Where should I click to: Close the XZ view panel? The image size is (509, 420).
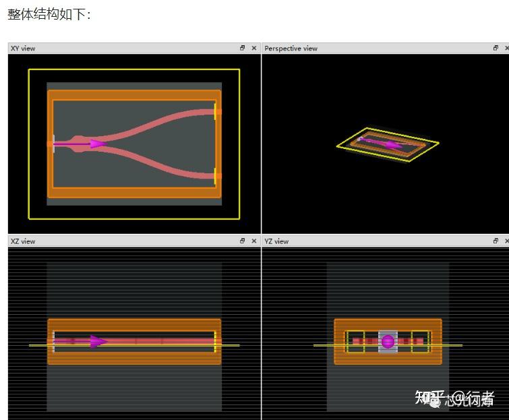254,241
